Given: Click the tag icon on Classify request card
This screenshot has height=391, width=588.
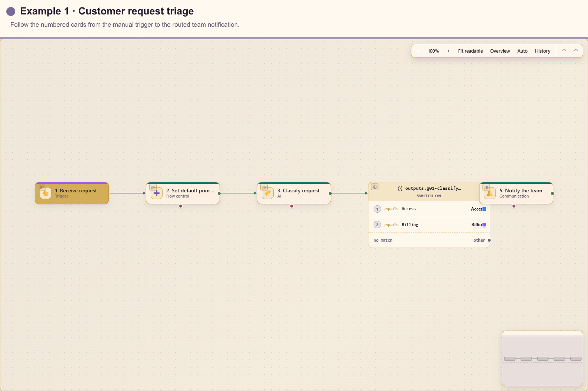Looking at the screenshot, I should (x=268, y=193).
